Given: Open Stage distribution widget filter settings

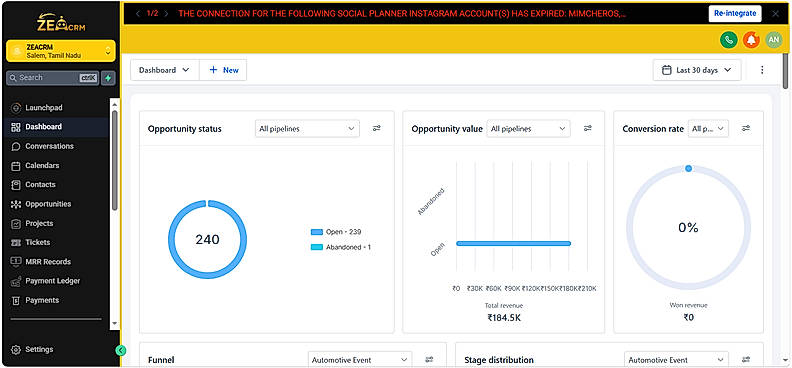Looking at the screenshot, I should 746,359.
